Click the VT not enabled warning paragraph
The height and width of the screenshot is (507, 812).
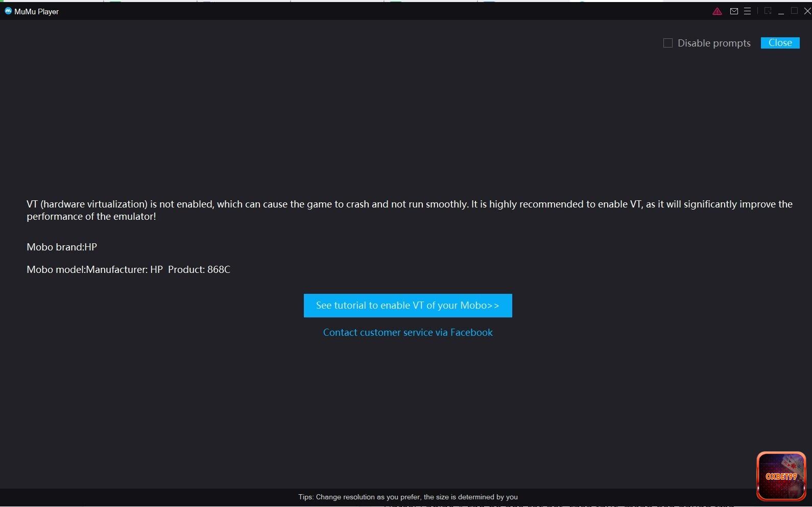click(409, 210)
